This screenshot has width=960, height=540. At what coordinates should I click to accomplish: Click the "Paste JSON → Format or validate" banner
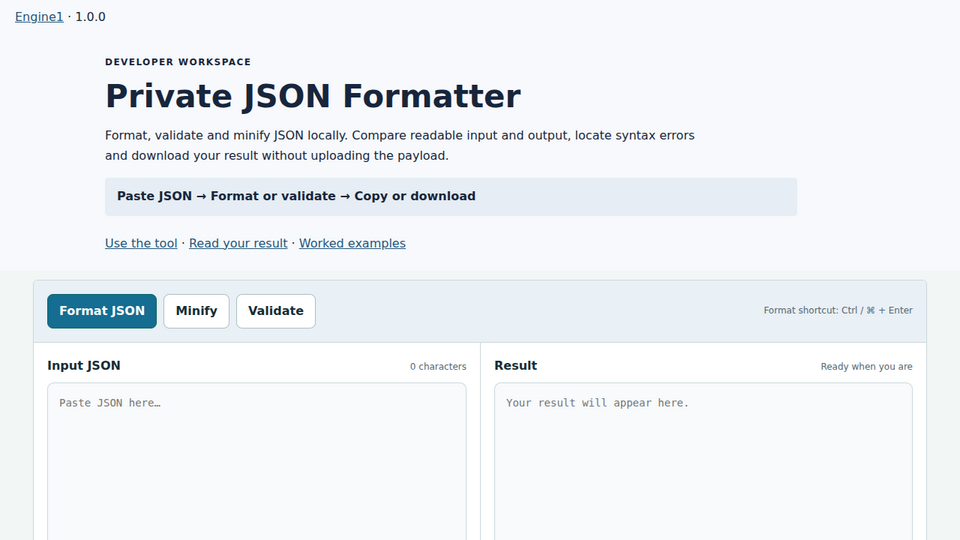[x=451, y=197]
